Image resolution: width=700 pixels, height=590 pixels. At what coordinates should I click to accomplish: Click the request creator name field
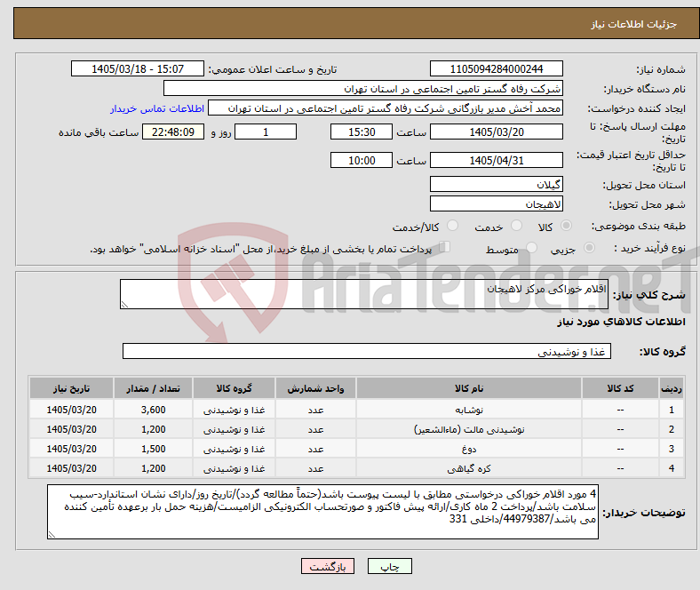click(386, 108)
